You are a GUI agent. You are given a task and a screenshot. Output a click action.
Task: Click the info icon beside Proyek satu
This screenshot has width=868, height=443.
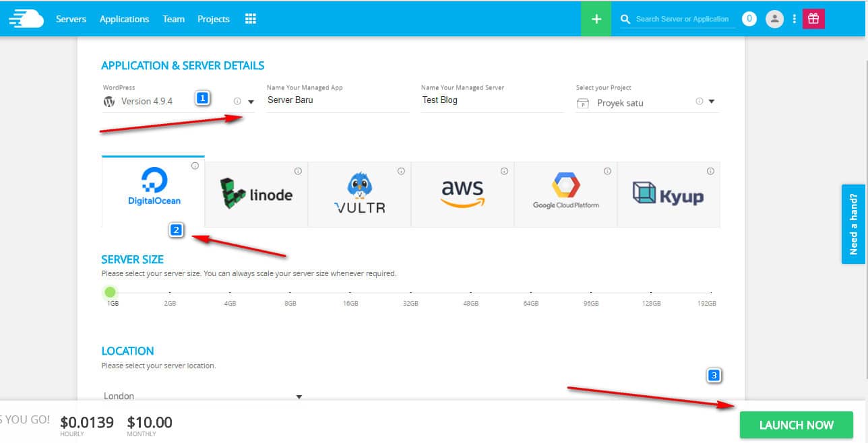click(700, 102)
